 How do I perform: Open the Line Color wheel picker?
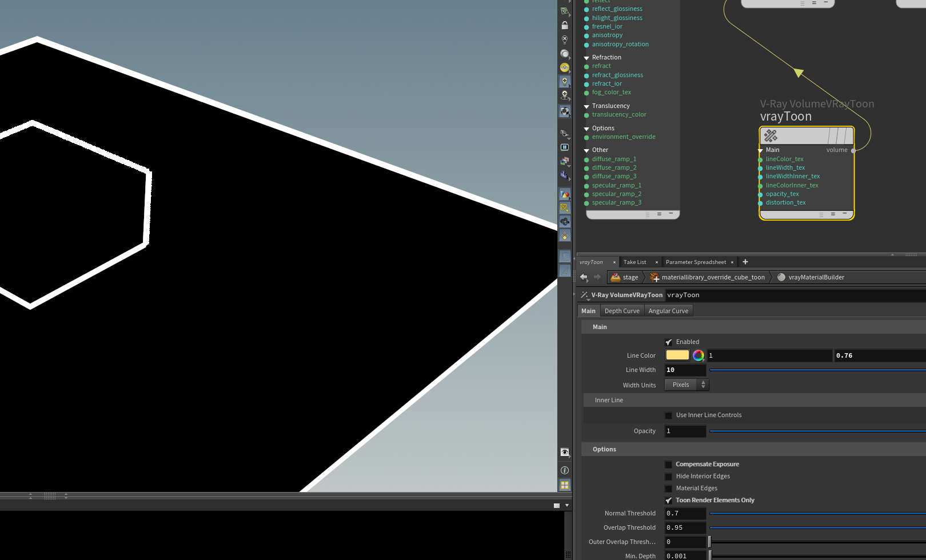698,355
